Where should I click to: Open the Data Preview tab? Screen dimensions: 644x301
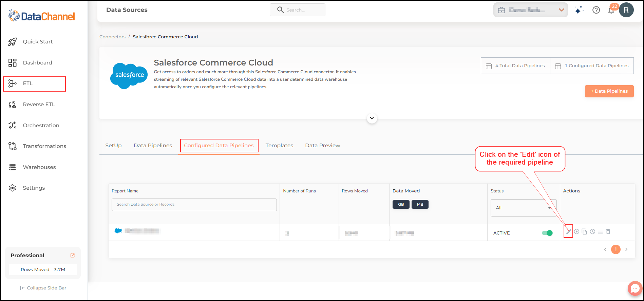[x=322, y=146]
